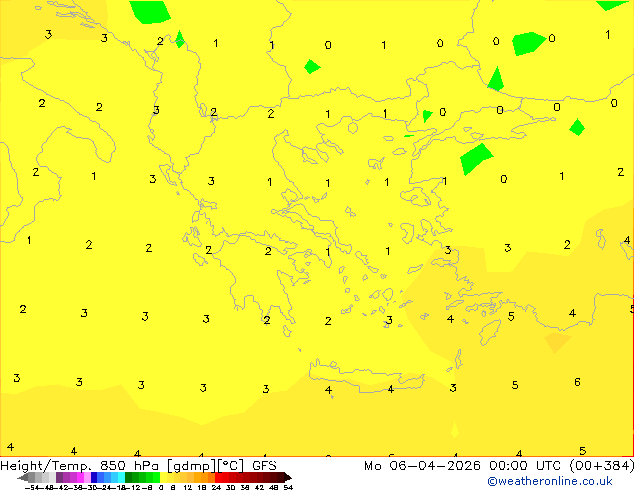Click the "(00+384)" forecast hour text
The image size is (634, 490).
coord(602,466)
